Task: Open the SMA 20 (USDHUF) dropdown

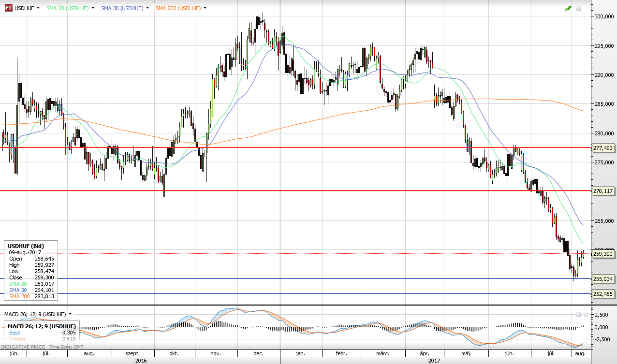Action: (94, 8)
